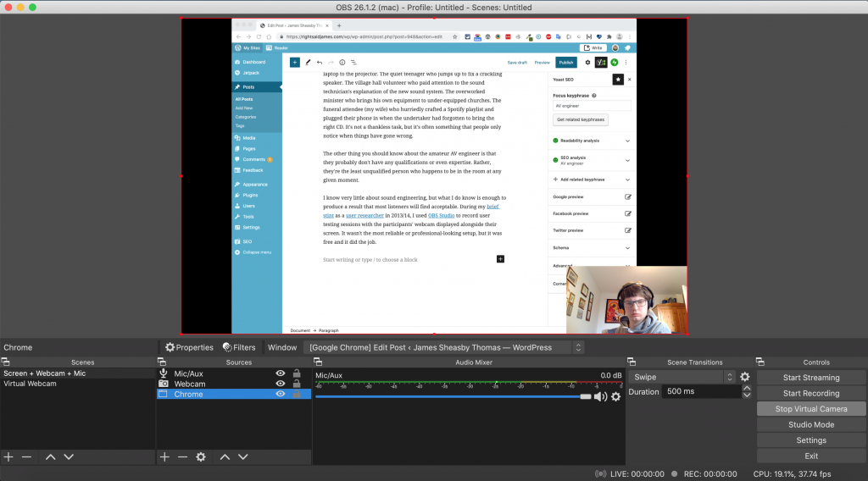Select Screen + Webcam + Mic scene
868x481 pixels.
tap(77, 373)
